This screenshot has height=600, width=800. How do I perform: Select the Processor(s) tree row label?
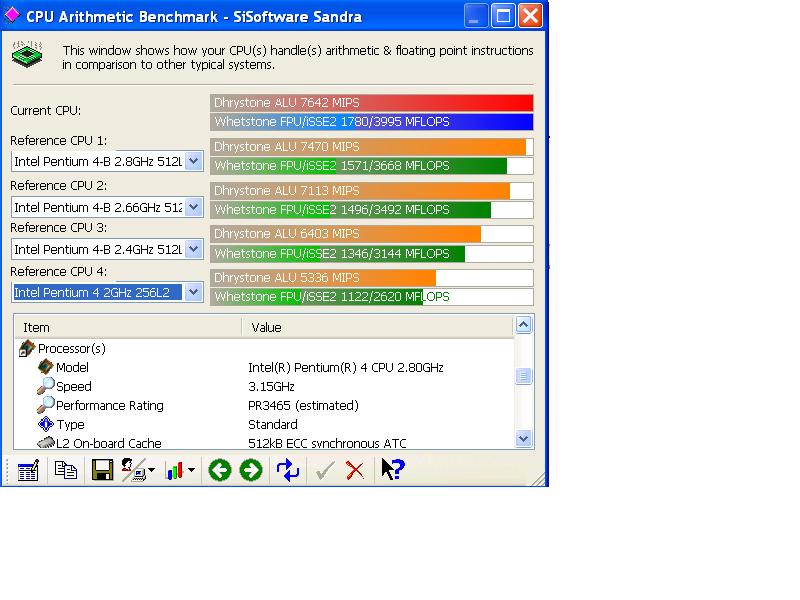tap(72, 348)
